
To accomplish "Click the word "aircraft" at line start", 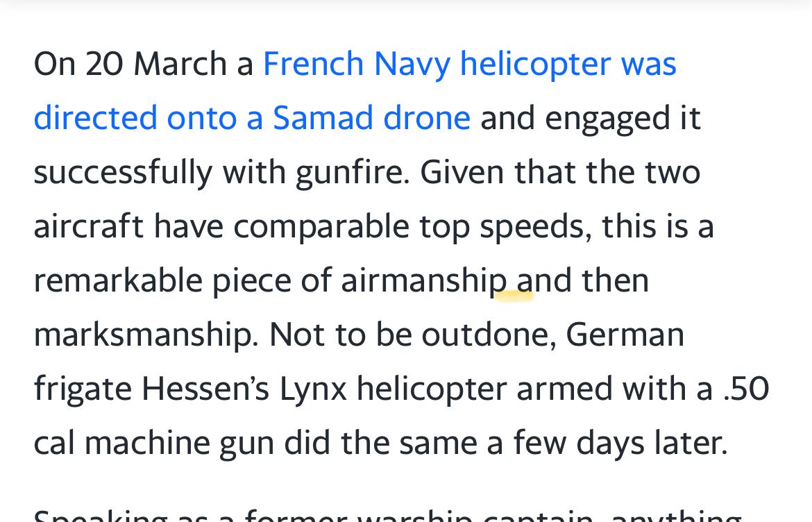I will (x=88, y=226).
